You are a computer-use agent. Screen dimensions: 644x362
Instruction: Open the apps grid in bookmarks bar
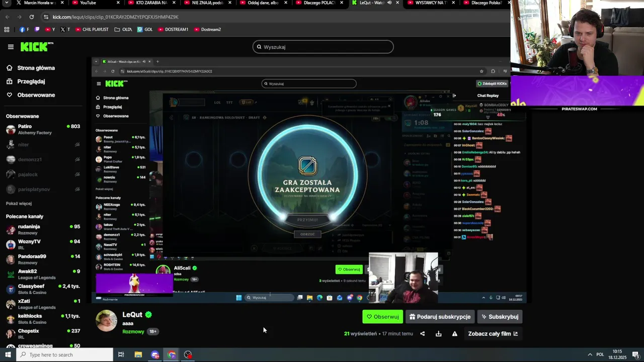tap(7, 29)
